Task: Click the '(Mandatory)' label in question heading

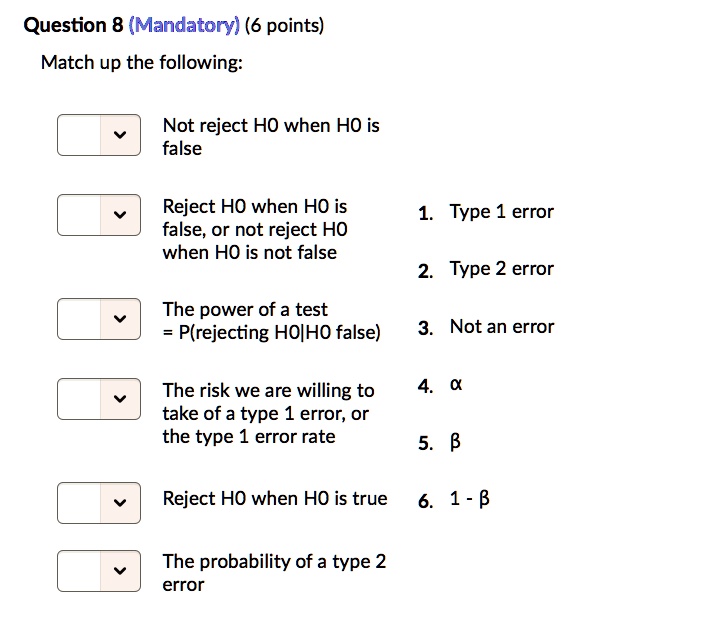Action: (184, 25)
